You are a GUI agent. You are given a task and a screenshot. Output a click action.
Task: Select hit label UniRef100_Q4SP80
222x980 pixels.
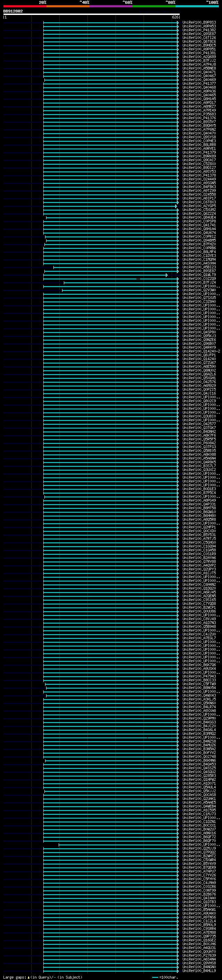(x=199, y=332)
